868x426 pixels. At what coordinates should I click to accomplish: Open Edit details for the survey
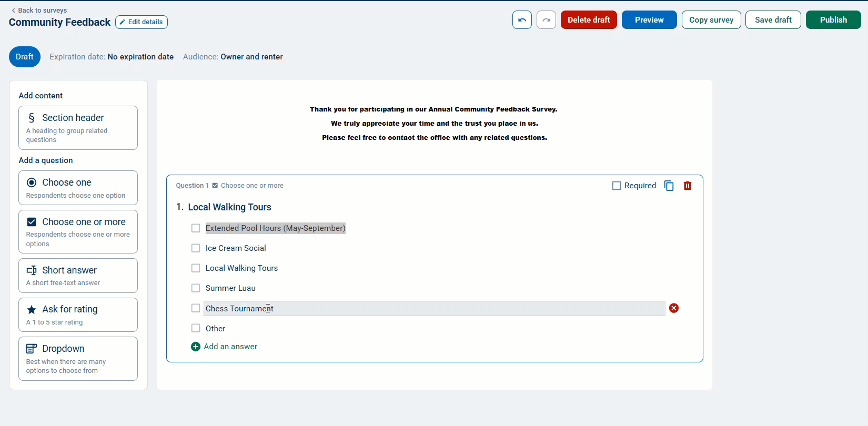click(x=142, y=22)
